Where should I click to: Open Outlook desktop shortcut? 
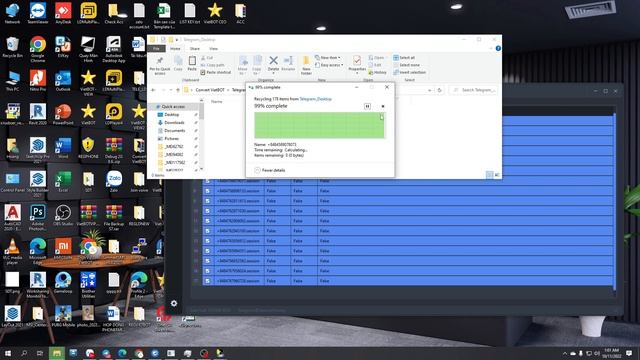pos(63,81)
